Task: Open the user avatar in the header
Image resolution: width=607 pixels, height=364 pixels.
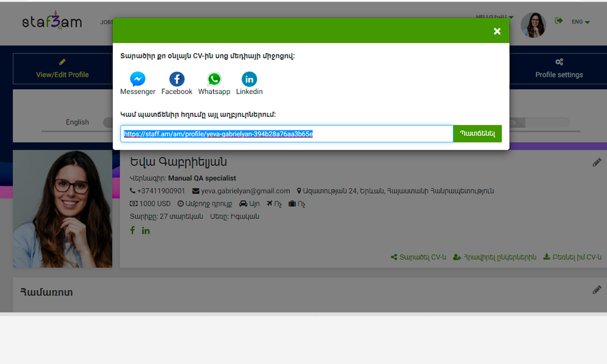Action: coord(533,25)
